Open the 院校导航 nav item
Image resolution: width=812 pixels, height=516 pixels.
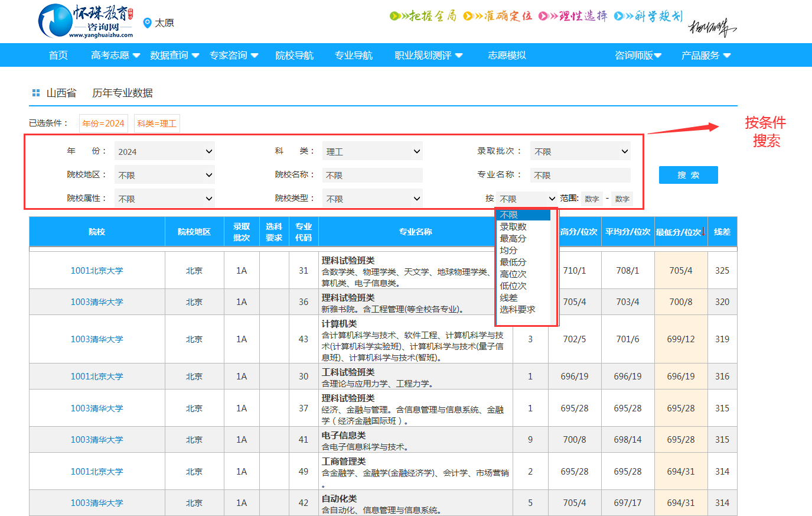coord(294,56)
